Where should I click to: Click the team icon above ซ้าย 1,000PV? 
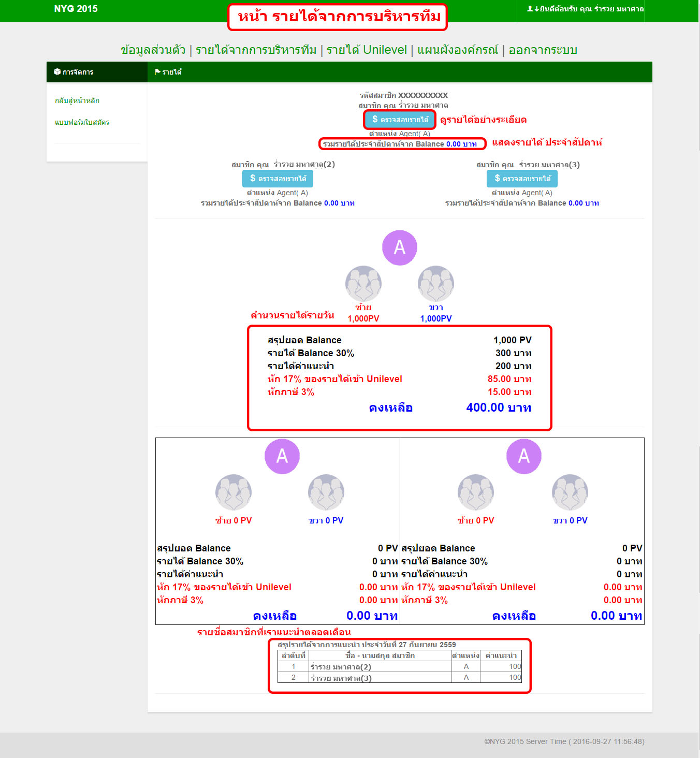363,284
